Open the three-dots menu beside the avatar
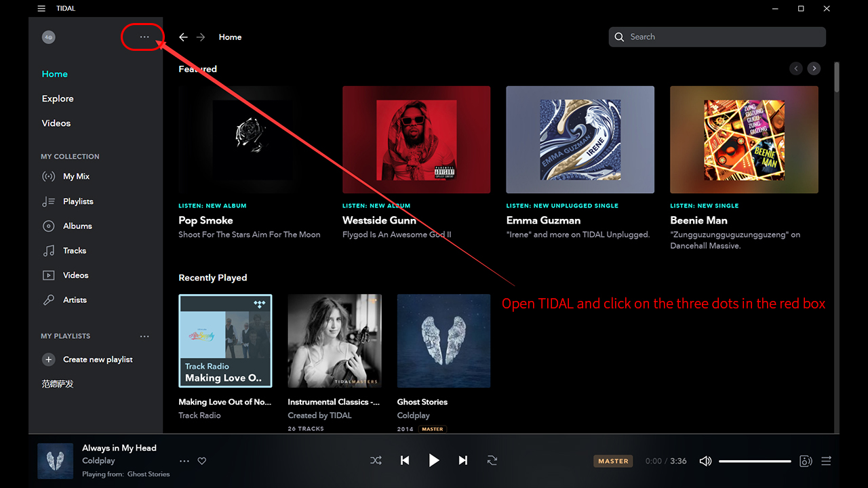The image size is (868, 488). (x=144, y=37)
